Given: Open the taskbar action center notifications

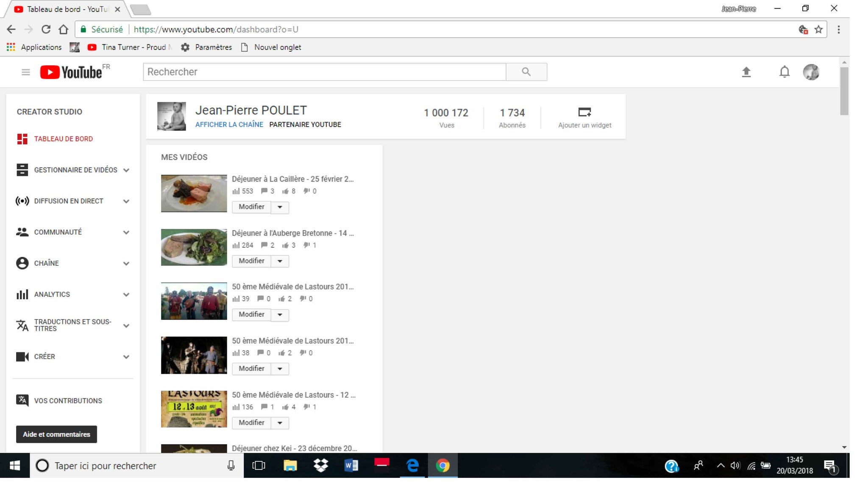Looking at the screenshot, I should tap(830, 466).
